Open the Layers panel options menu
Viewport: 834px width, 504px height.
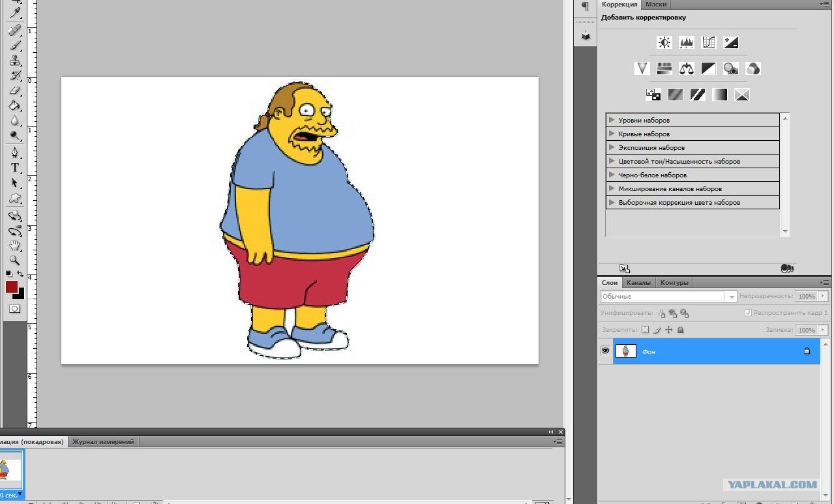(824, 282)
